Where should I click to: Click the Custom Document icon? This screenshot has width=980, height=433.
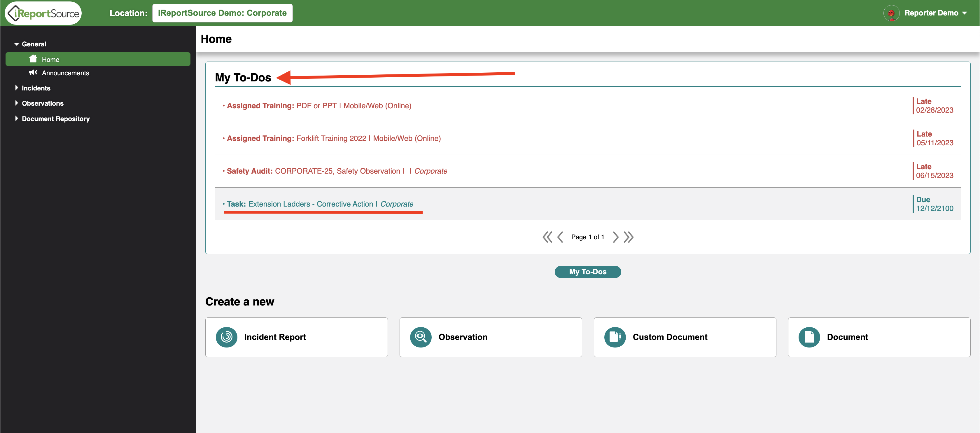click(x=615, y=337)
